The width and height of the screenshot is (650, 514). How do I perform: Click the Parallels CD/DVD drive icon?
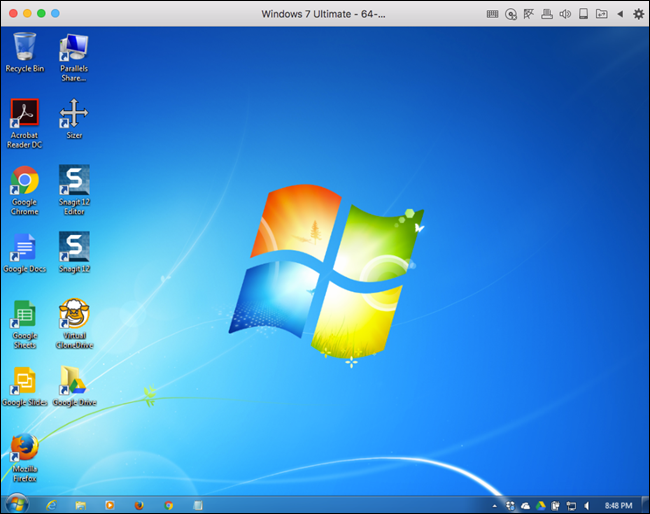511,14
